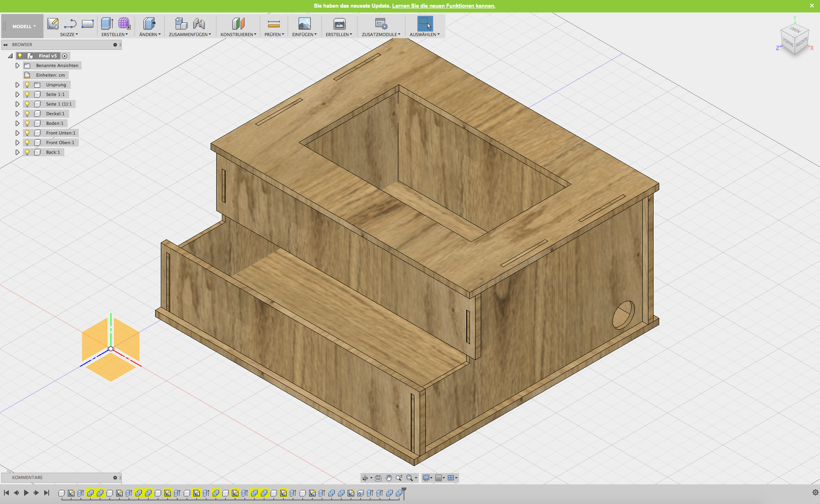Select the pan hand tool
The width and height of the screenshot is (820, 504).
[x=389, y=478]
